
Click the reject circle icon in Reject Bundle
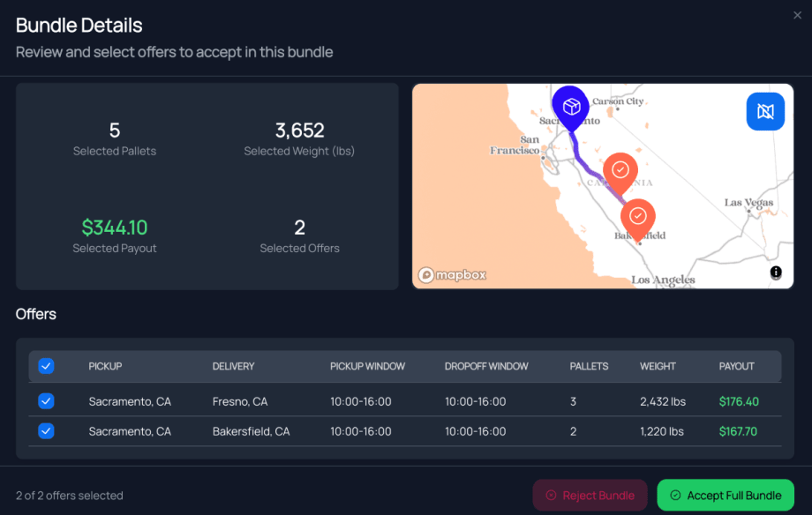pyautogui.click(x=549, y=495)
